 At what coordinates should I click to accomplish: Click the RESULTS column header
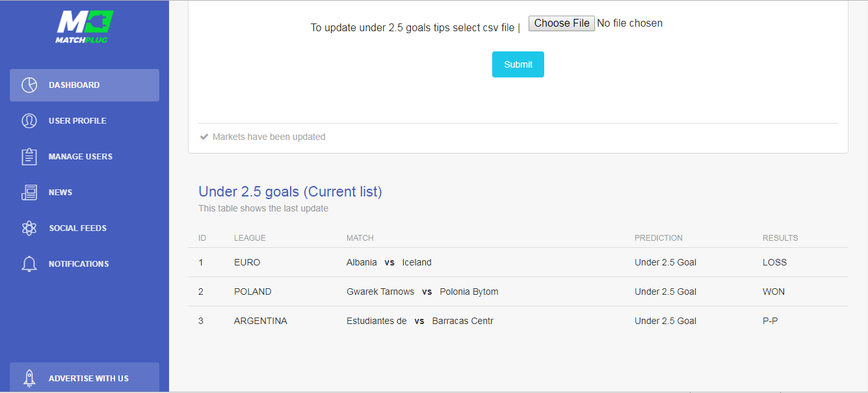[780, 238]
